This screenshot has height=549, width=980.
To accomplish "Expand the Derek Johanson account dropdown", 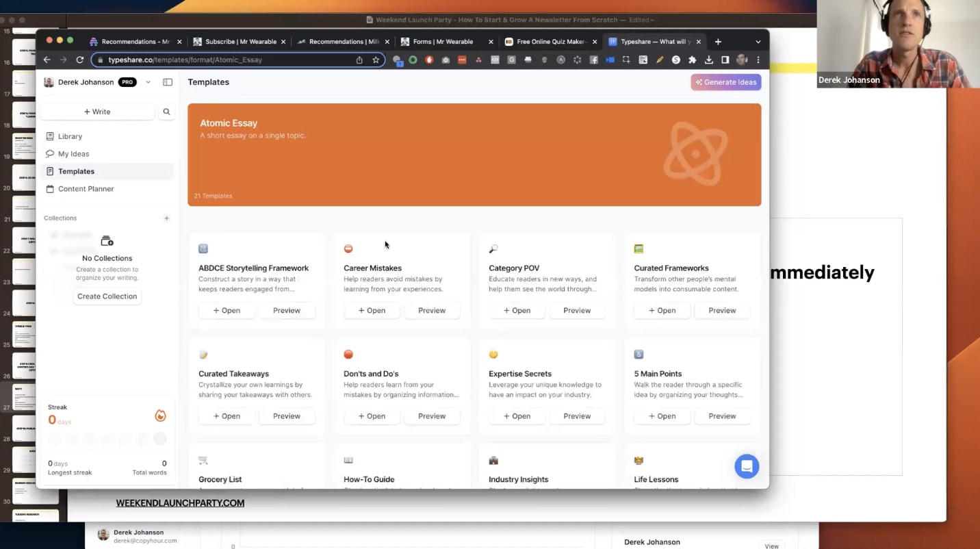I will 148,82.
